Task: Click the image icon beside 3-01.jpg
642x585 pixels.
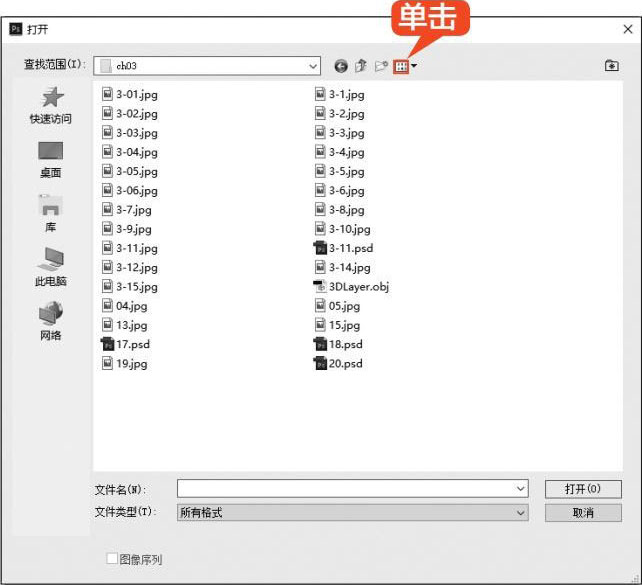Action: tap(107, 94)
